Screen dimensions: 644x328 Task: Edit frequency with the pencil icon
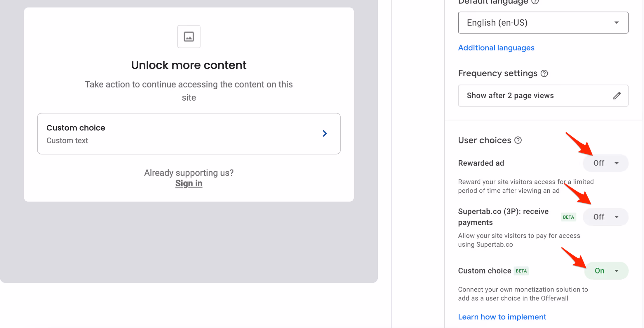click(617, 96)
